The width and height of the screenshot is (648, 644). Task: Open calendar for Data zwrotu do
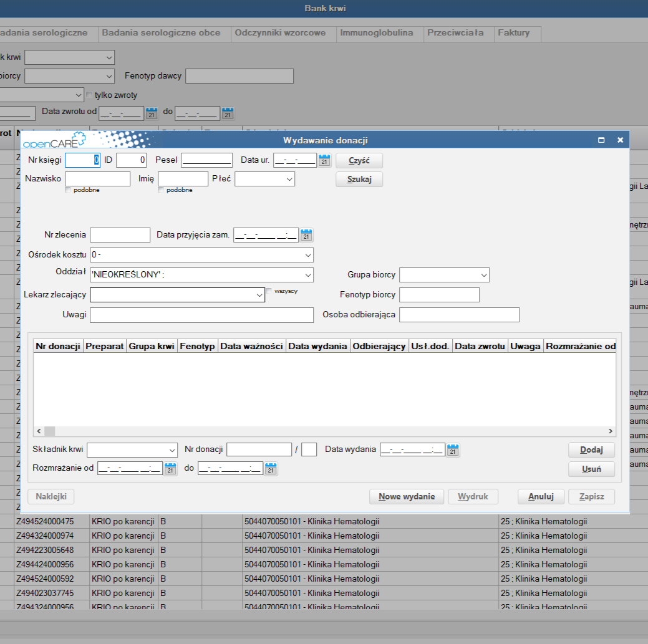pos(228,113)
